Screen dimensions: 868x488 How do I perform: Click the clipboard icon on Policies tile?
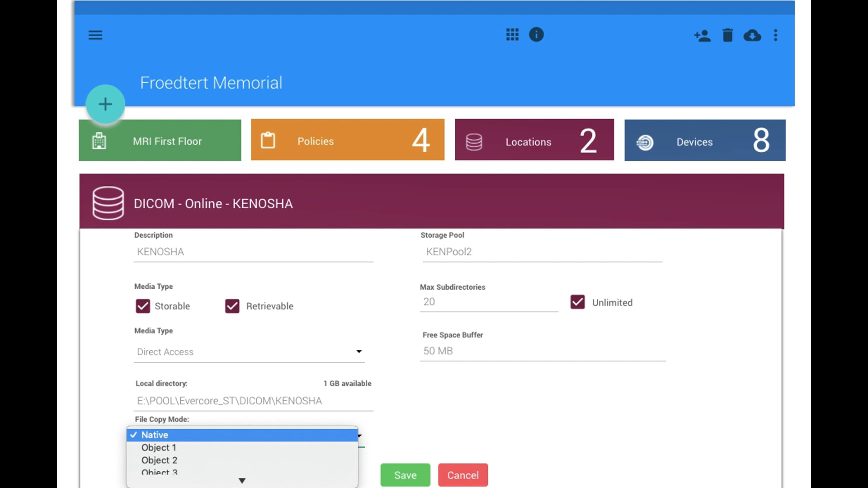(268, 140)
